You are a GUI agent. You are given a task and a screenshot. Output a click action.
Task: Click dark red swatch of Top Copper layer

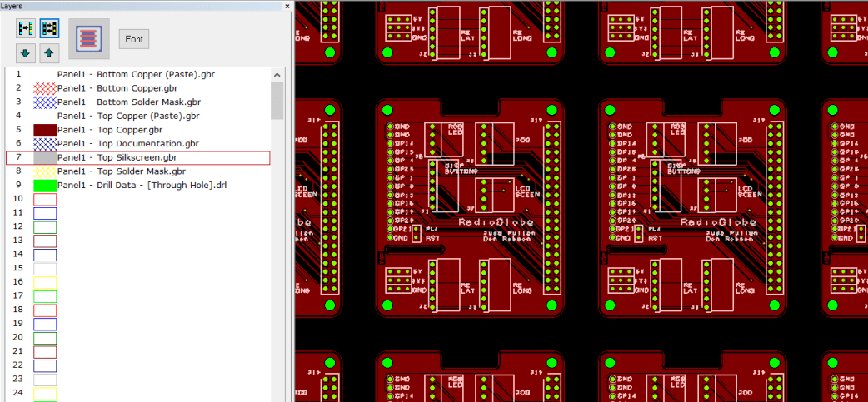(45, 130)
